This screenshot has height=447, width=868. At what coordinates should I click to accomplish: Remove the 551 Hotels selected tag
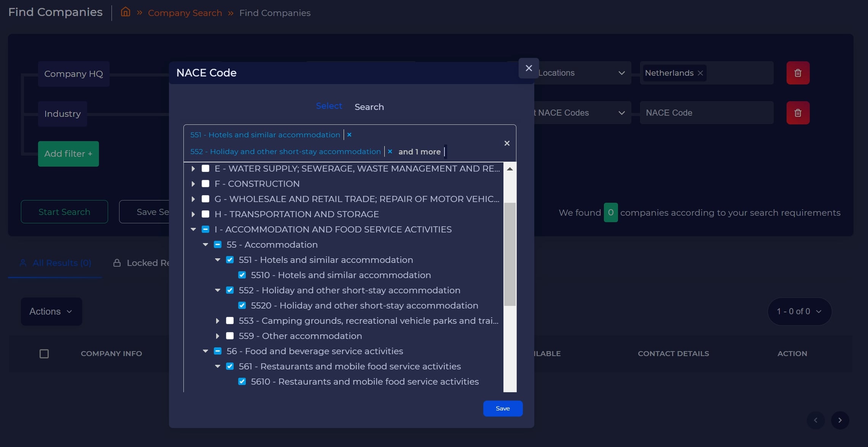tap(349, 135)
